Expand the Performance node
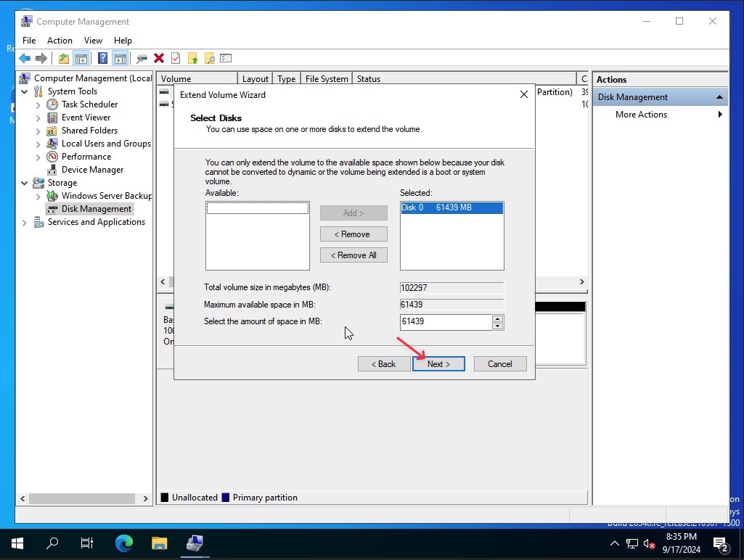This screenshot has height=560, width=744. tap(38, 157)
